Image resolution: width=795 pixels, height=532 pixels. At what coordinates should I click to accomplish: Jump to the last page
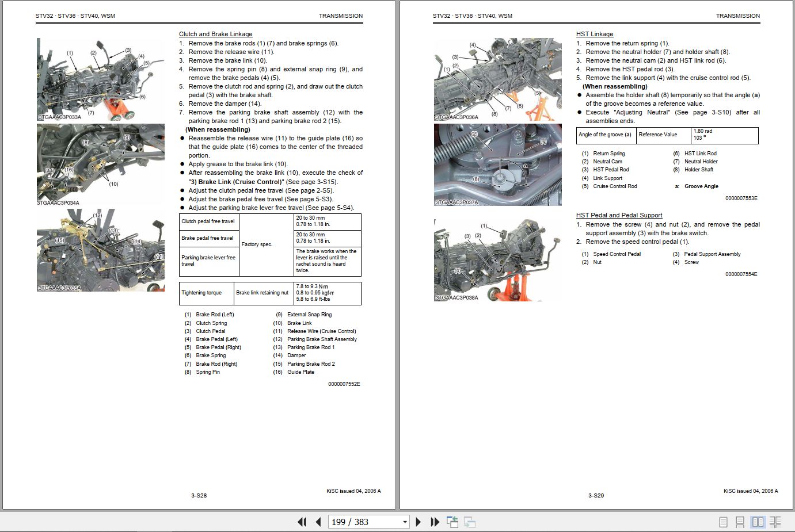(435, 522)
